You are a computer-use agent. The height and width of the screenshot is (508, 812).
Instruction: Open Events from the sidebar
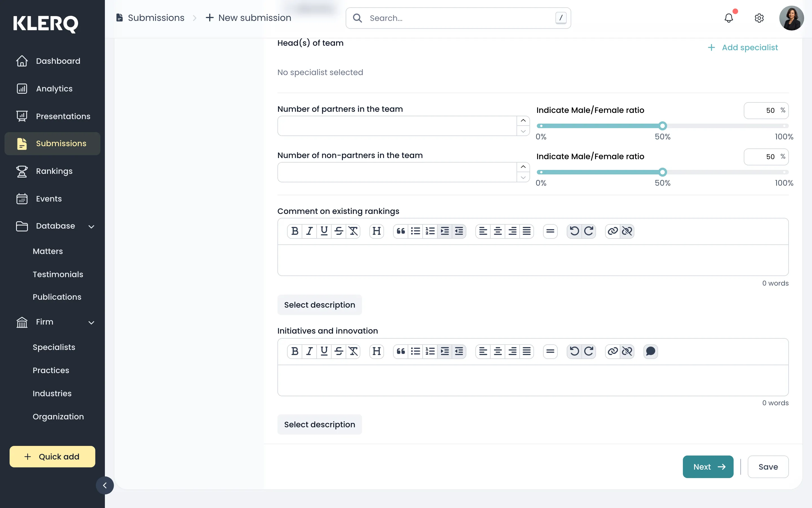[x=52, y=199]
